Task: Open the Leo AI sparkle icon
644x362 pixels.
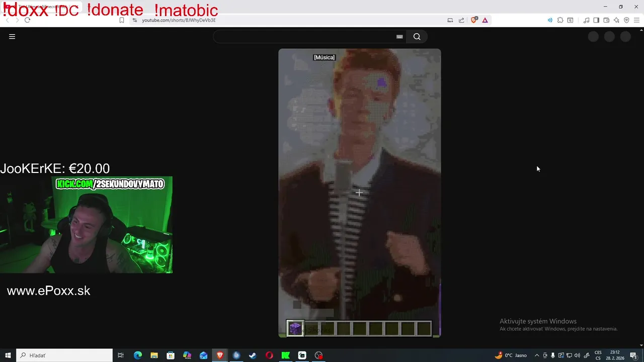Action: tap(616, 20)
